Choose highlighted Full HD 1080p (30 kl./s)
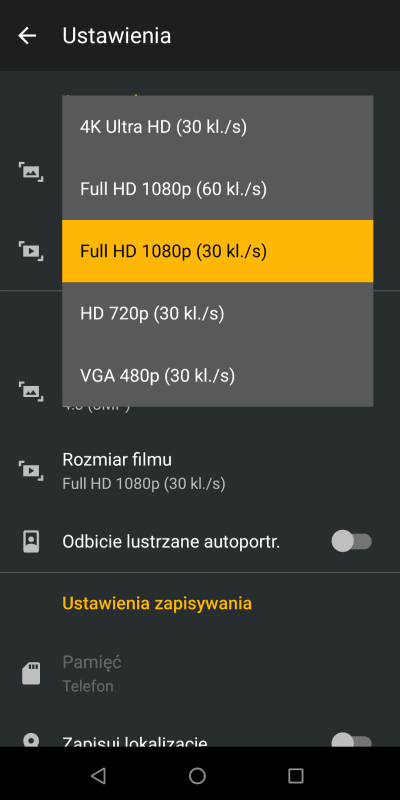Screen dimensions: 400x800 click(x=217, y=251)
